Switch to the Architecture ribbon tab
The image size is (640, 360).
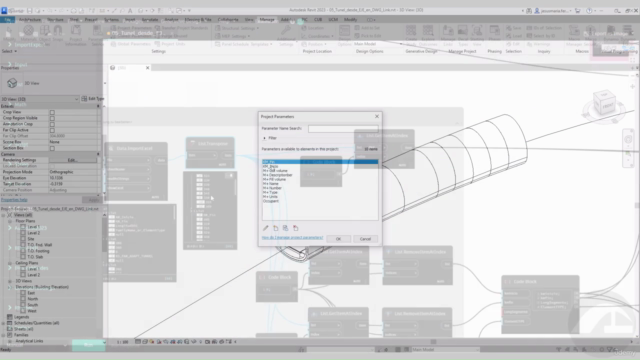(30, 20)
